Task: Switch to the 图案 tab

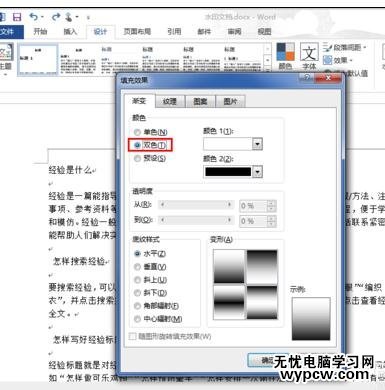Action: click(200, 101)
